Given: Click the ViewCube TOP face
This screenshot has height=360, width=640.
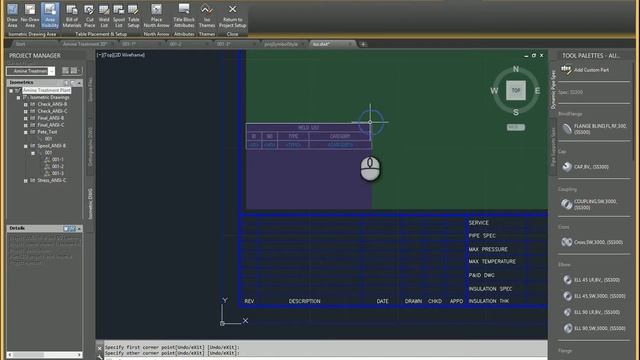Looking at the screenshot, I should coord(516,90).
